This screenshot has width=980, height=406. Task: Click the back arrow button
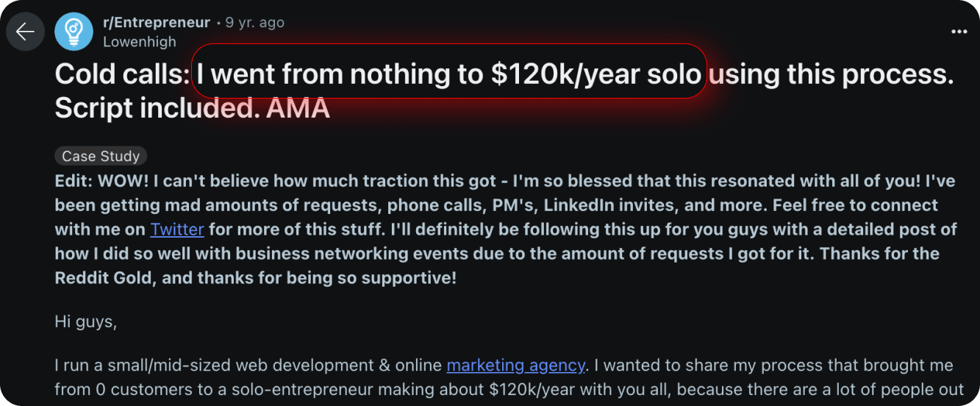pos(25,32)
